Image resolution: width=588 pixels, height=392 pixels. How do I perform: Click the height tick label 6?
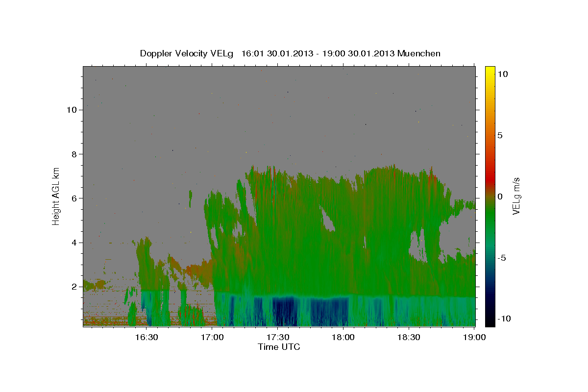pos(73,198)
